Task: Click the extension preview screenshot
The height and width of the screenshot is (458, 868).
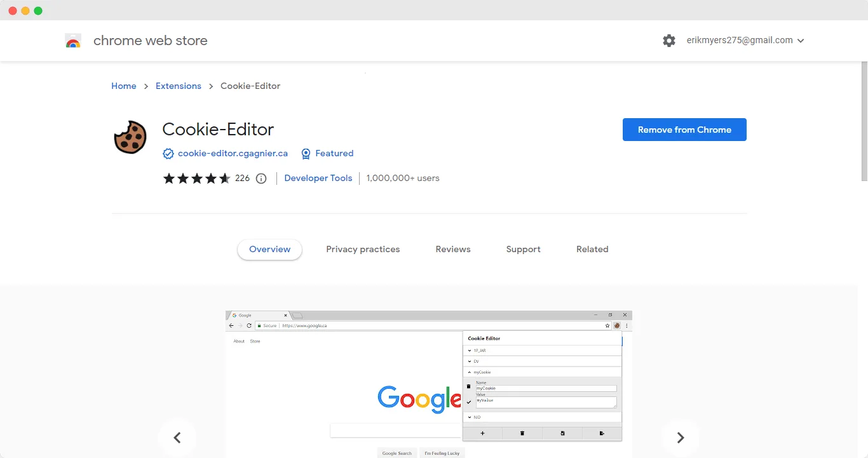Action: [x=429, y=384]
